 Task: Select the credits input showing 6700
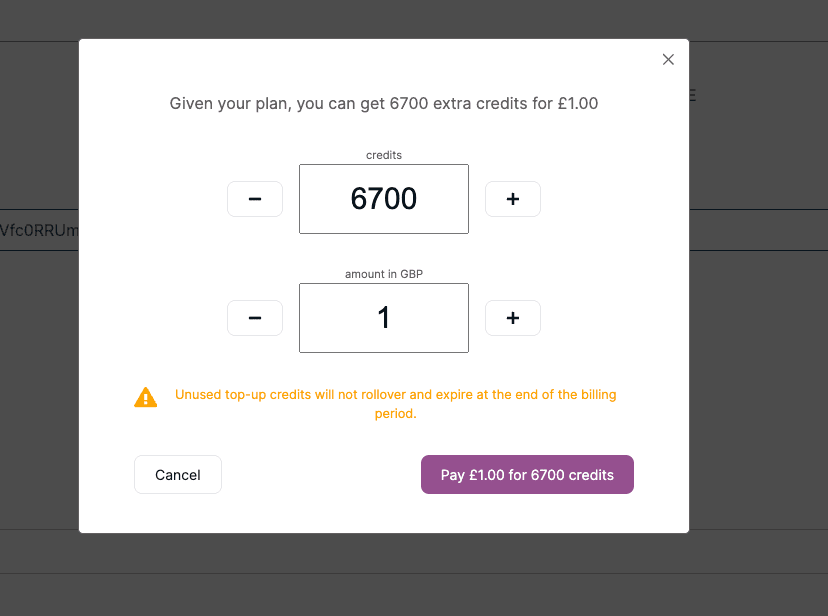[383, 198]
